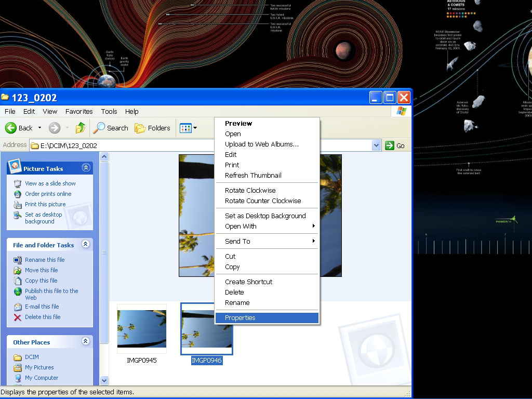Click the green Go arrow button
The height and width of the screenshot is (399, 532).
[390, 145]
